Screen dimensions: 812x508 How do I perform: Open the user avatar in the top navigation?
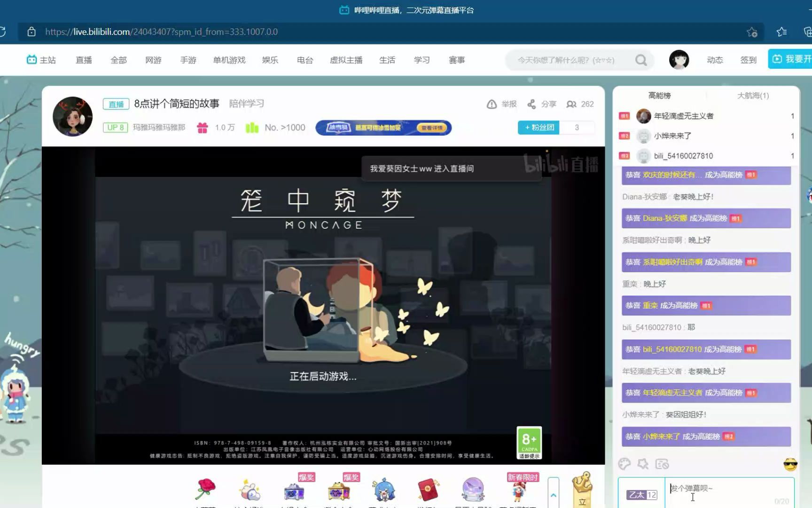679,60
